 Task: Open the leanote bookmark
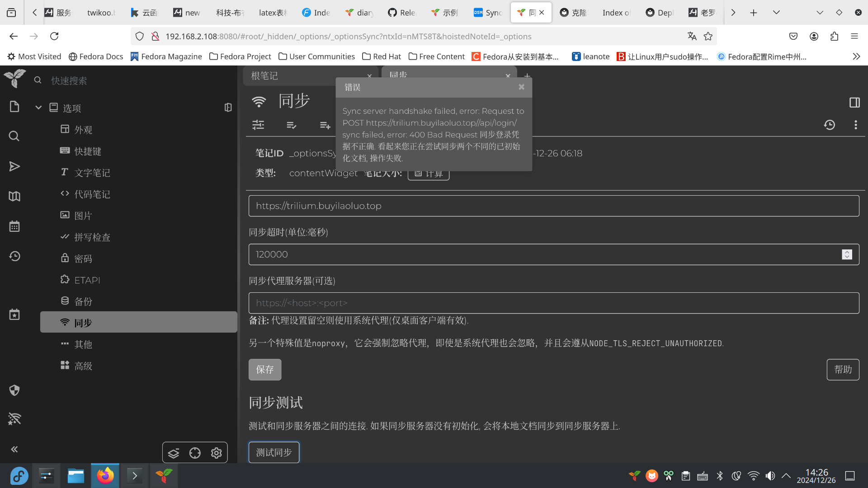(591, 56)
